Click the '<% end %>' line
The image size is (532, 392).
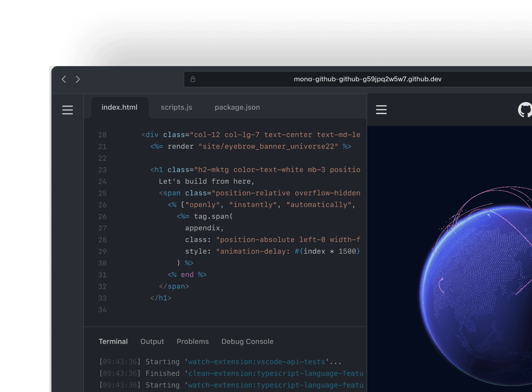[187, 274]
